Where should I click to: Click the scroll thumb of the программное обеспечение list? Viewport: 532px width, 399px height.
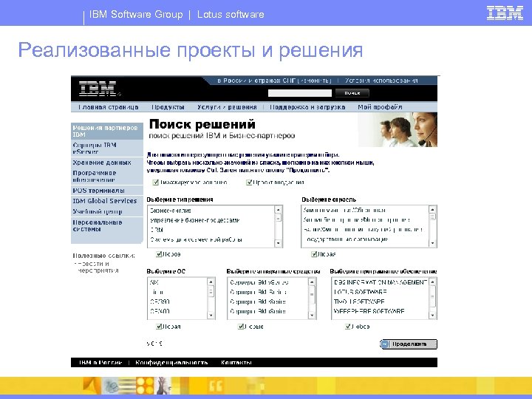pyautogui.click(x=432, y=296)
